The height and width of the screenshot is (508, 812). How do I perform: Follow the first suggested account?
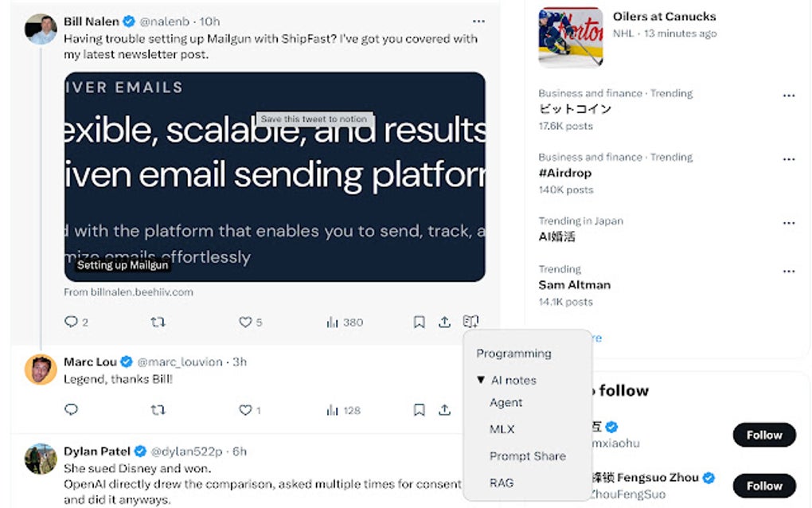coord(763,435)
